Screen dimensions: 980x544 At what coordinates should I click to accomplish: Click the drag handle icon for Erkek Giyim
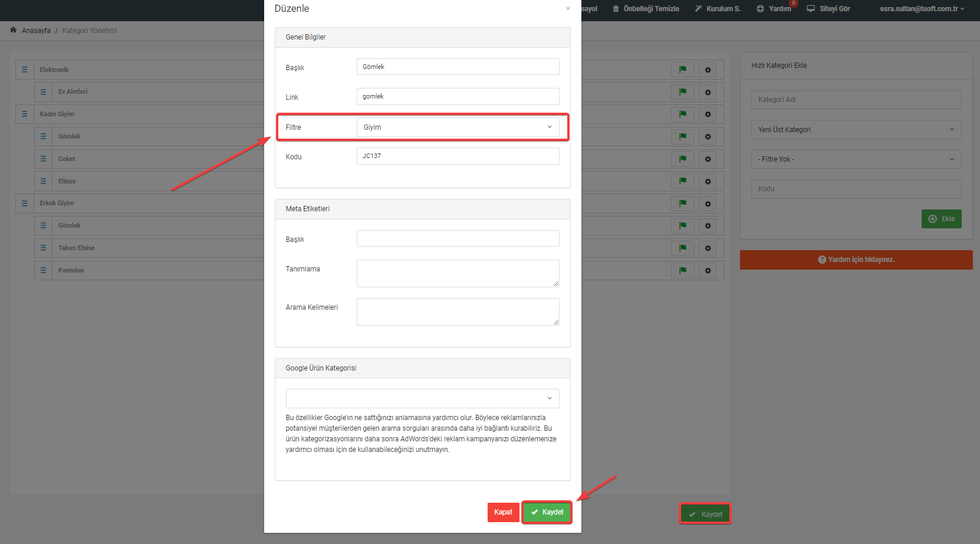click(25, 203)
